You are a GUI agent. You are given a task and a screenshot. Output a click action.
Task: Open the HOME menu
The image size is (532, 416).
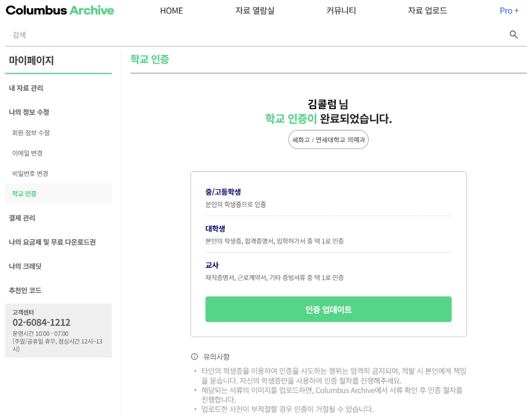coord(172,10)
